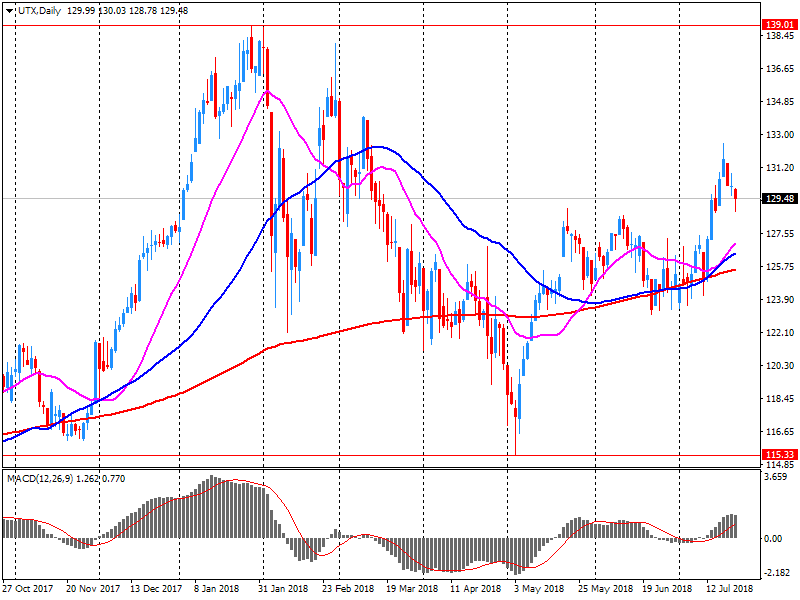Click the 11 Apr 2018 date label
Viewport: 800px width, 600px height.
click(476, 588)
